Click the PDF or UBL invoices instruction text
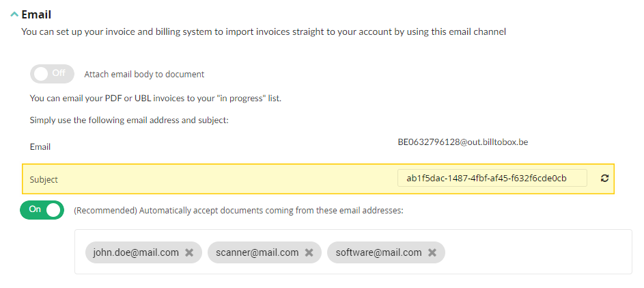This screenshot has width=644, height=288. [x=156, y=99]
